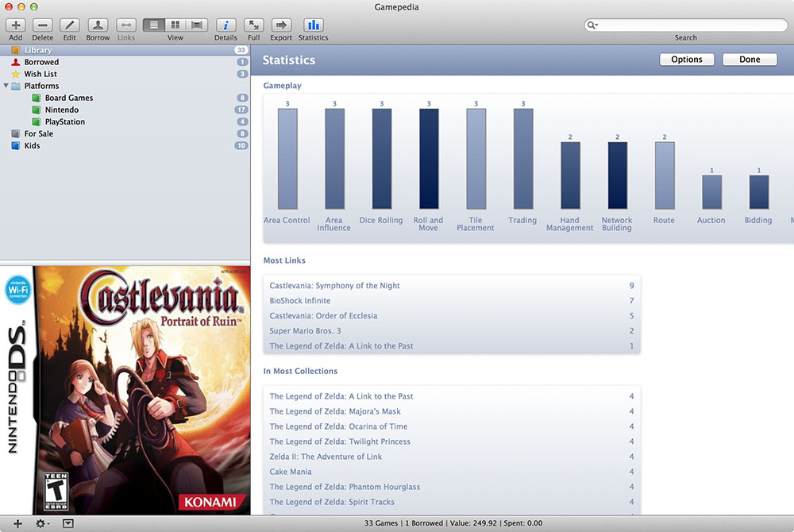Click the Export arrow icon
The width and height of the screenshot is (794, 532).
click(x=281, y=25)
